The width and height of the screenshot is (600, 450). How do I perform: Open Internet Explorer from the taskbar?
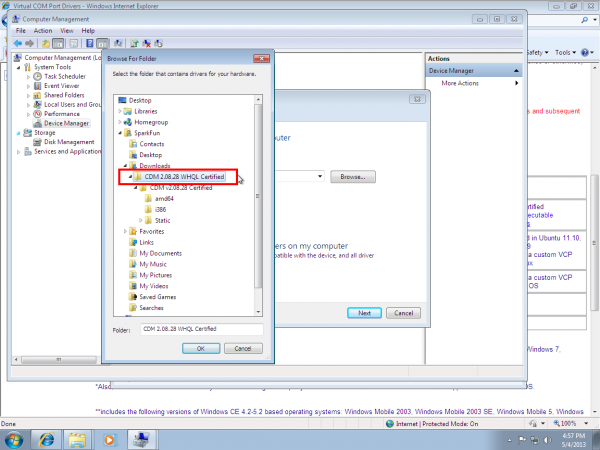[x=46, y=440]
